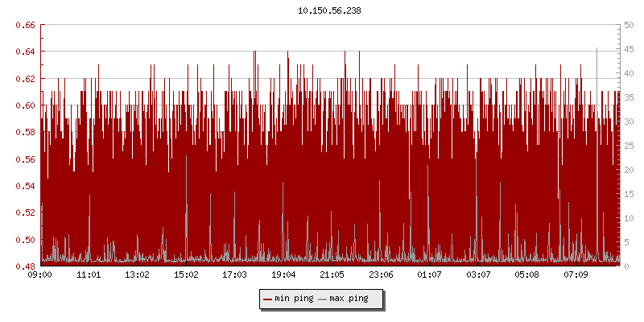Click the 09:00 time axis label
644x322 pixels.
click(40, 275)
